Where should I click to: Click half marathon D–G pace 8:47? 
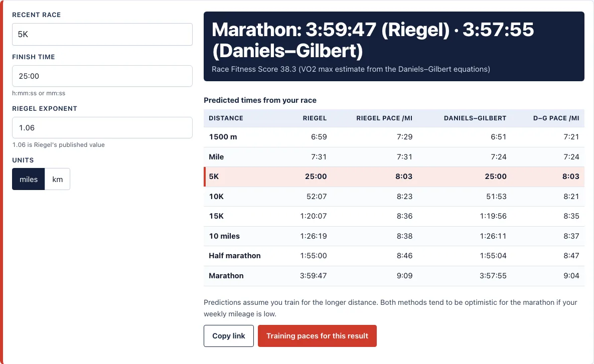pyautogui.click(x=571, y=256)
